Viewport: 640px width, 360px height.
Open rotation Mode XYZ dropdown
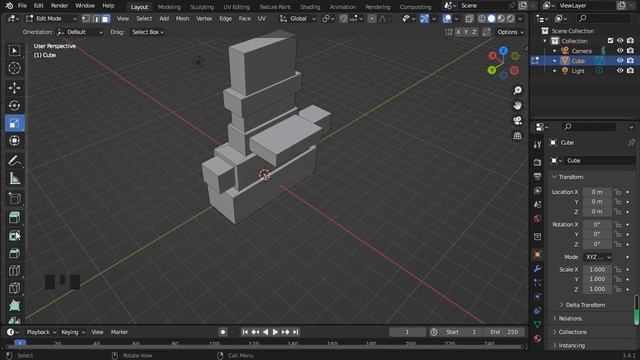pyautogui.click(x=598, y=257)
